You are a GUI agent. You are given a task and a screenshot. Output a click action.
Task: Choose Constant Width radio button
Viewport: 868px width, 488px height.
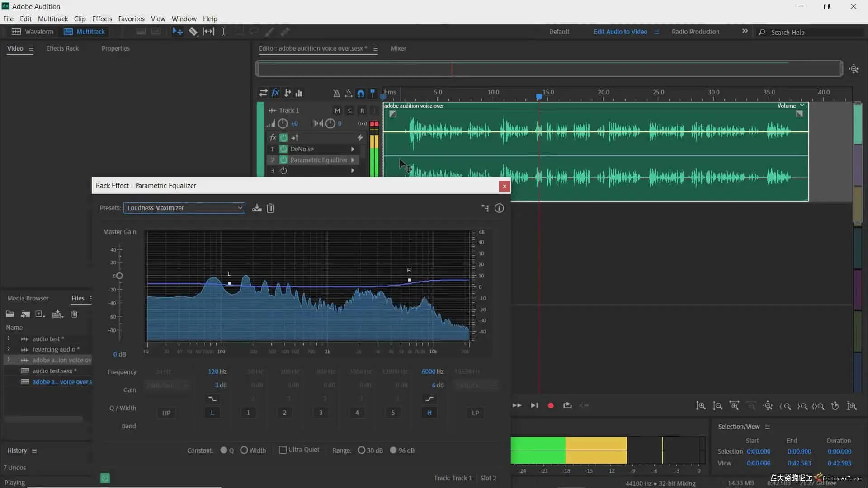[244, 450]
